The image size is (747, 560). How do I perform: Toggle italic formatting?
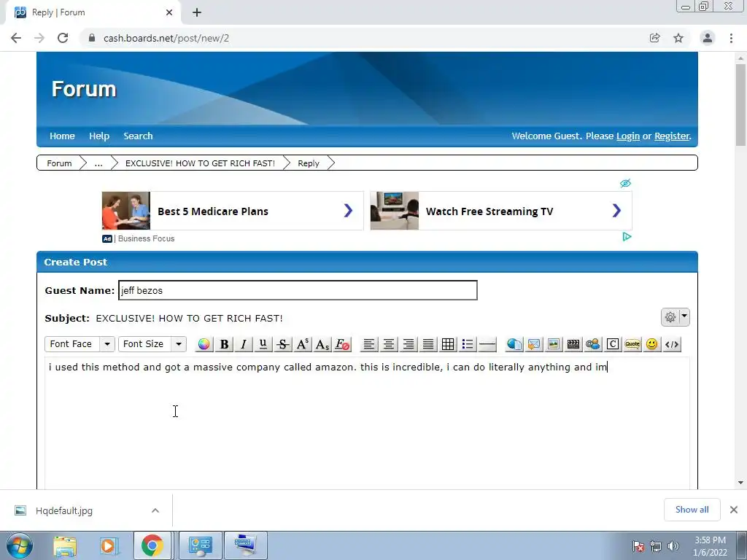244,344
